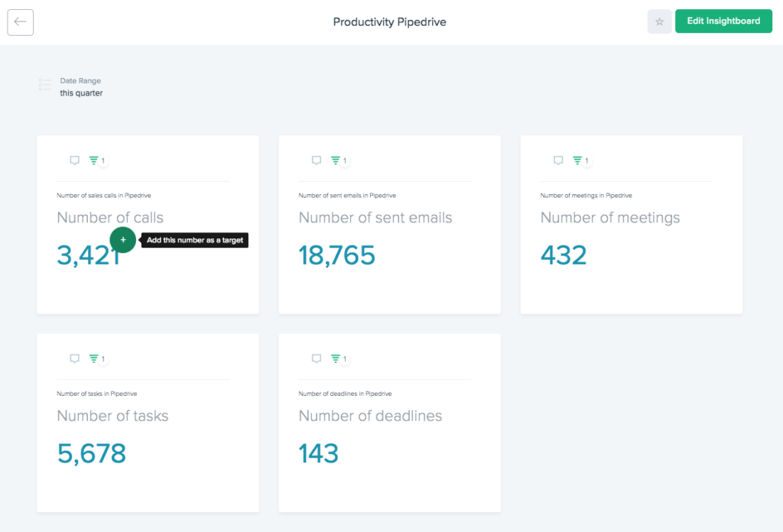783x532 pixels.
Task: Open comments on Number of sent emails card
Action: (x=316, y=161)
